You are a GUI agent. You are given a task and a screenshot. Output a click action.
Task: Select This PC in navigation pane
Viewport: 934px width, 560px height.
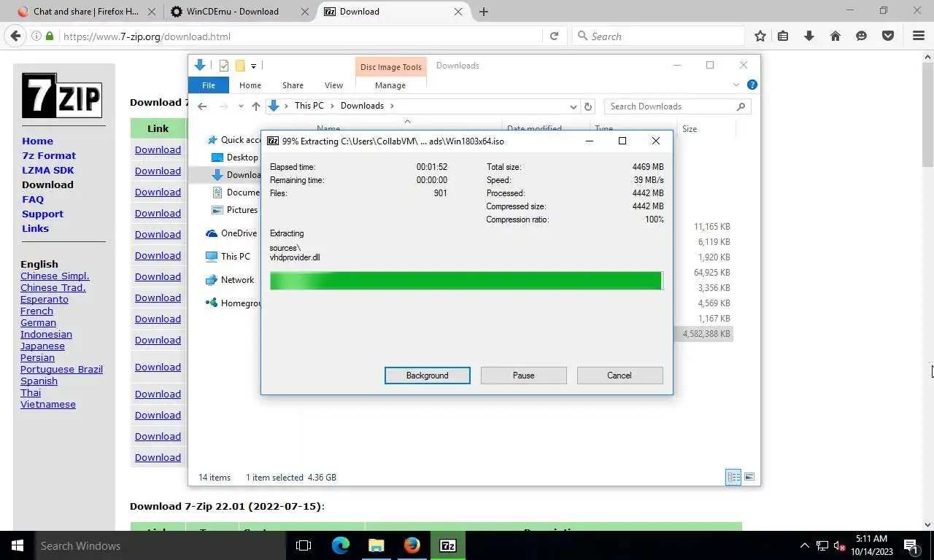228,257
